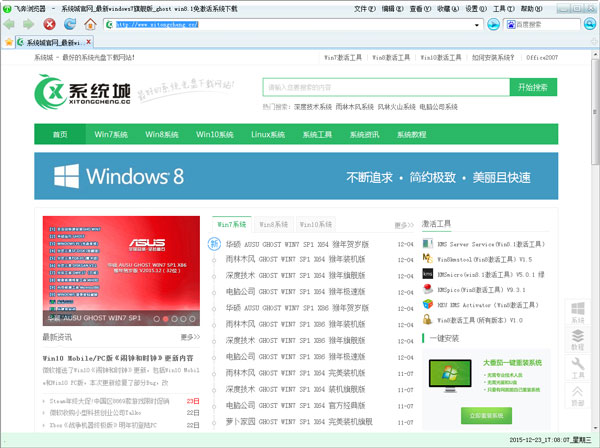Reload page with the refresh icon
The width and height of the screenshot is (600, 448).
point(70,24)
